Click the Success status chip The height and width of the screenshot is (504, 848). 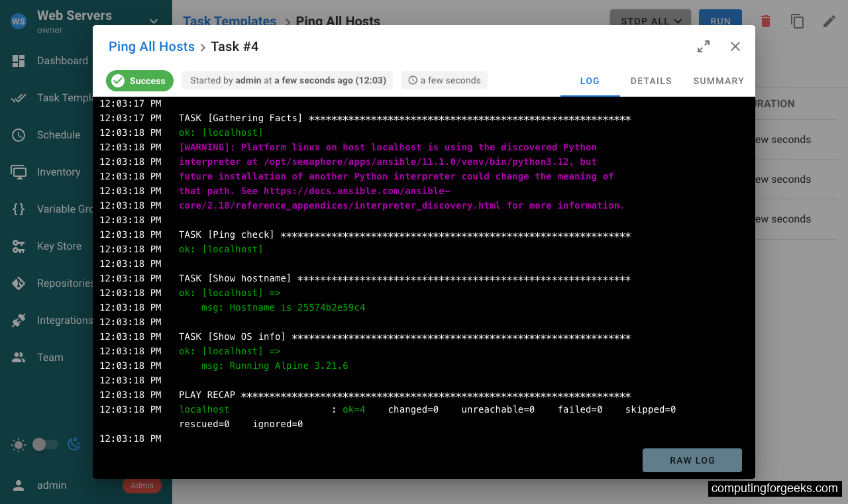tap(139, 80)
